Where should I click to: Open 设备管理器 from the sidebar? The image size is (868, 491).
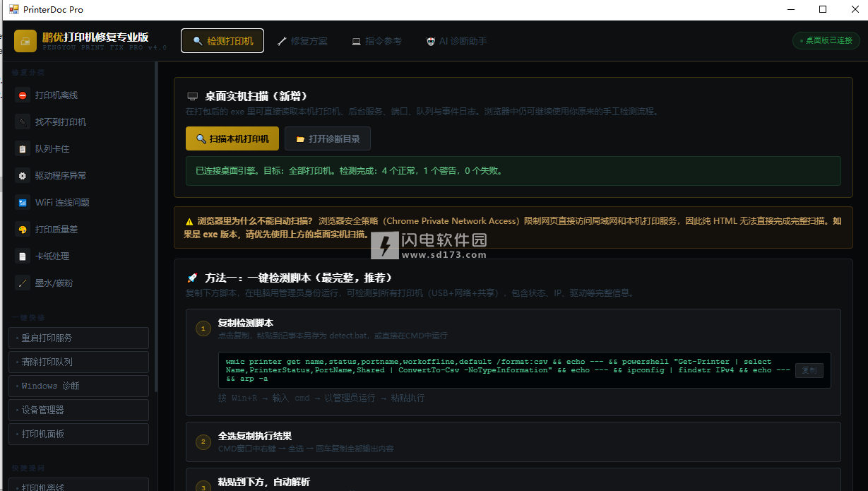coord(79,410)
